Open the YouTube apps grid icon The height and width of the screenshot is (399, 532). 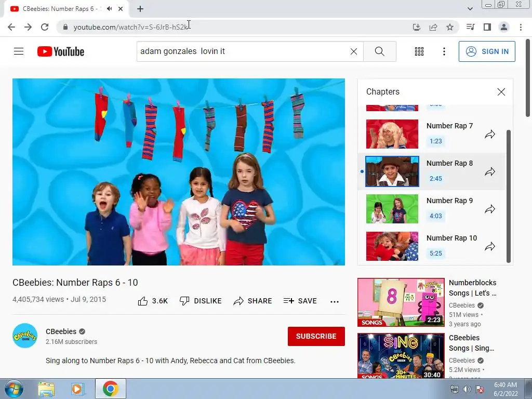pos(419,51)
